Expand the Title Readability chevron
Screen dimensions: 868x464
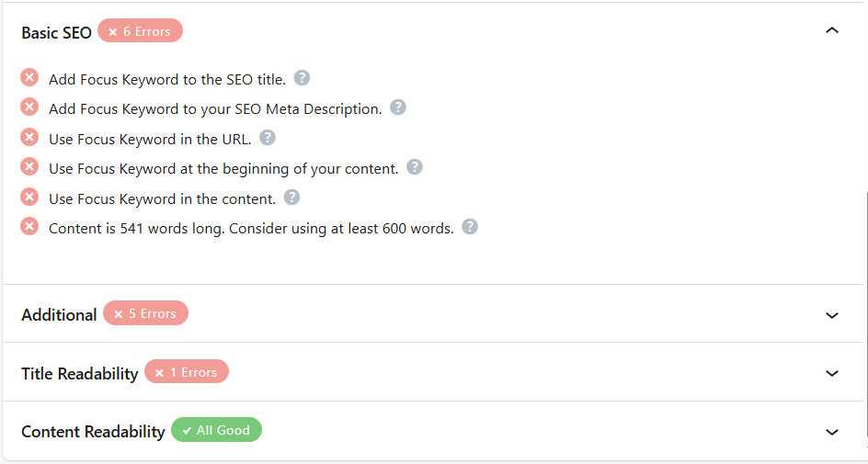[x=832, y=373]
